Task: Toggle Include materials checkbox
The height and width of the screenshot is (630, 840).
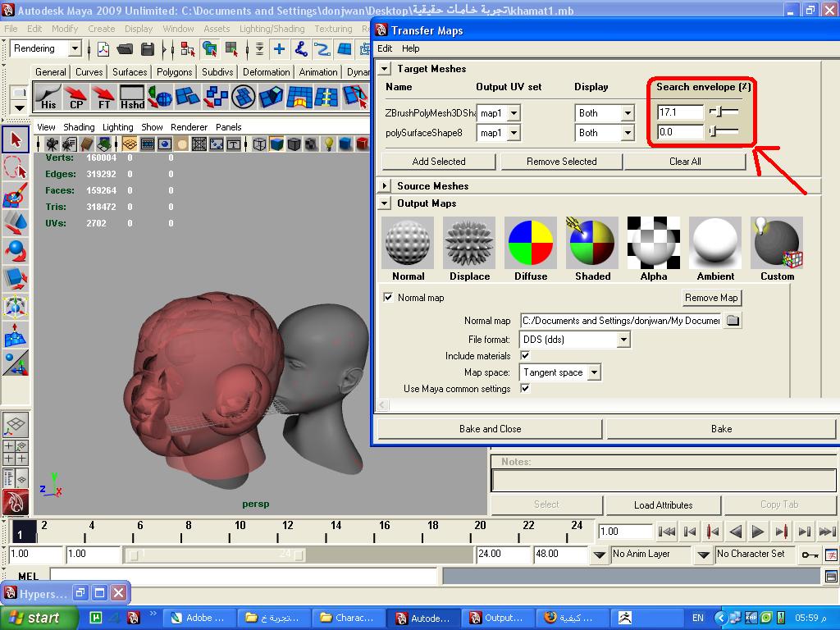Action: 526,355
